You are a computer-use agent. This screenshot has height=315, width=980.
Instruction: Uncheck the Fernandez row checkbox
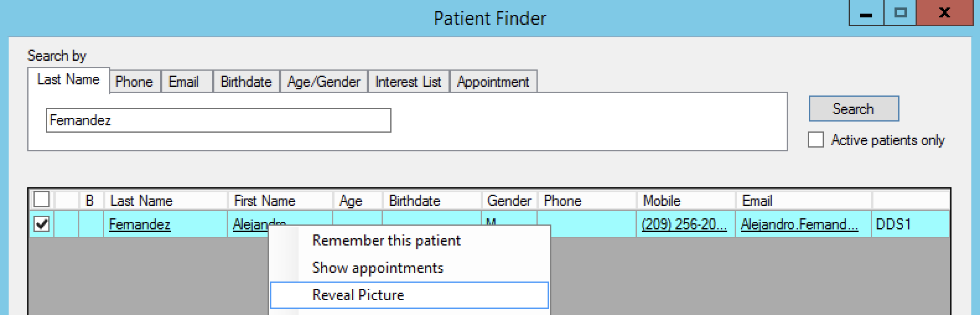tap(42, 224)
